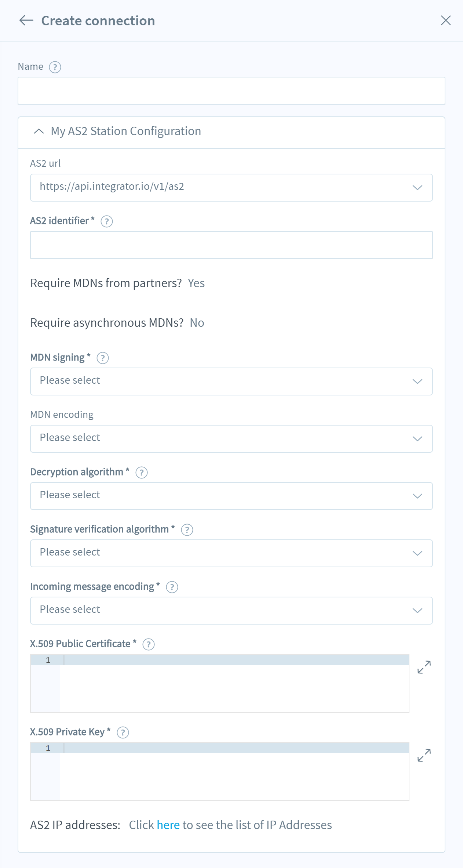
Task: Open the AS2 url dropdown
Action: [416, 188]
